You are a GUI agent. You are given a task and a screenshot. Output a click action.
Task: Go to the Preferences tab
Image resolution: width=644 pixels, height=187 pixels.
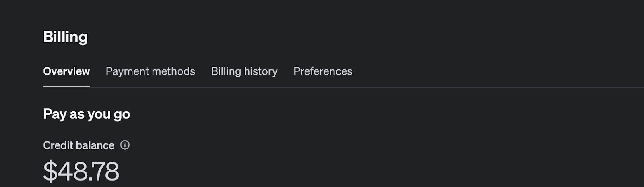(323, 71)
